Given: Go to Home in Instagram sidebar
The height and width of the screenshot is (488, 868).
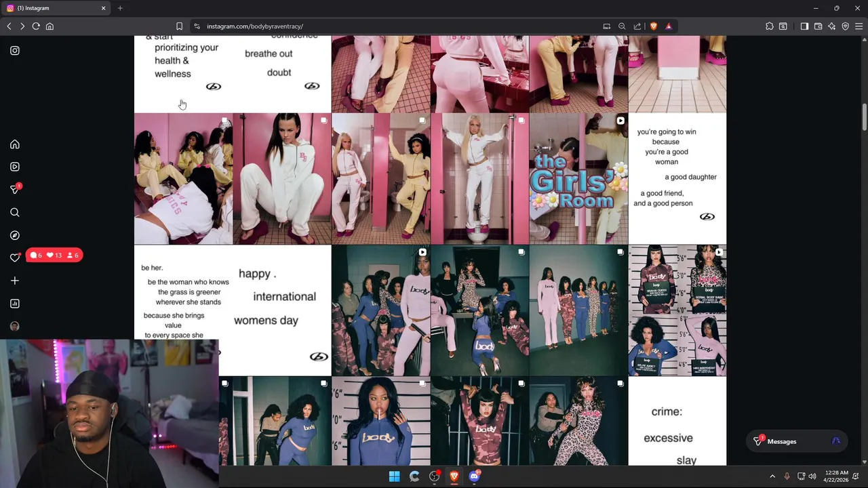Looking at the screenshot, I should tap(15, 144).
